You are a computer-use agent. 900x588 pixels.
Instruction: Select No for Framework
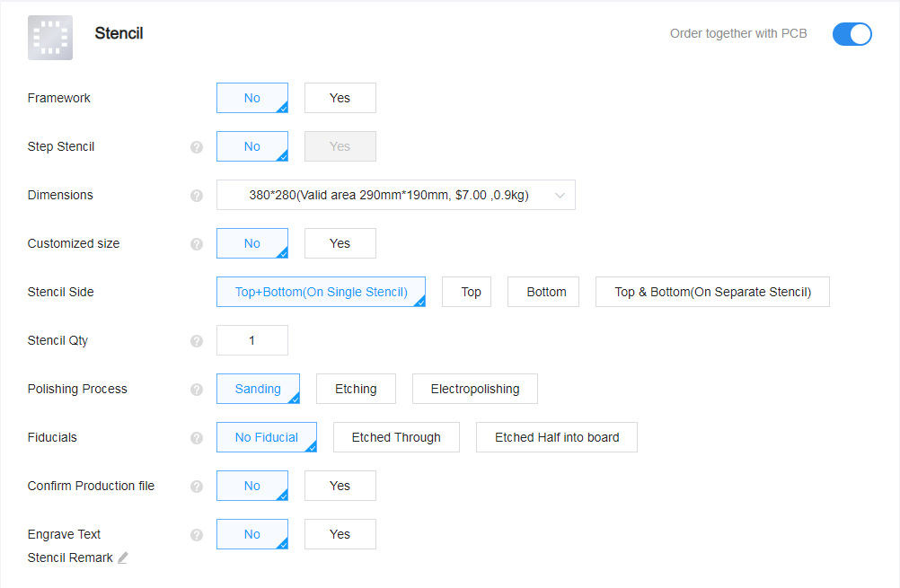click(x=252, y=98)
